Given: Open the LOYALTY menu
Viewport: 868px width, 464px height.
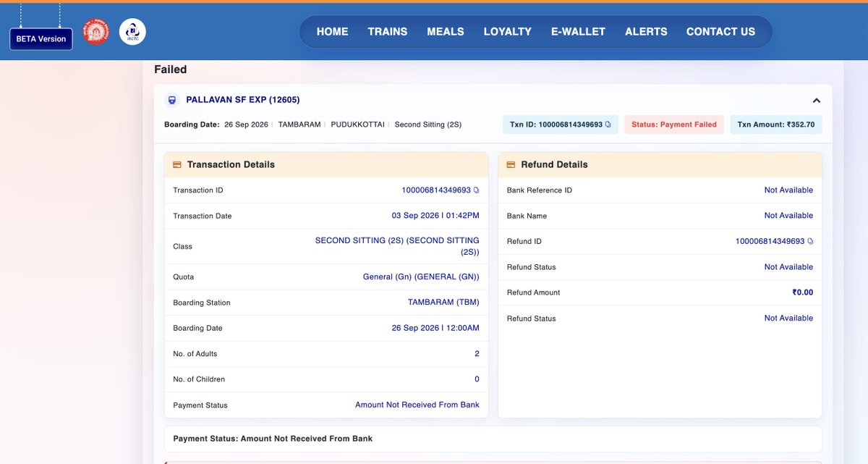Looking at the screenshot, I should (x=508, y=32).
